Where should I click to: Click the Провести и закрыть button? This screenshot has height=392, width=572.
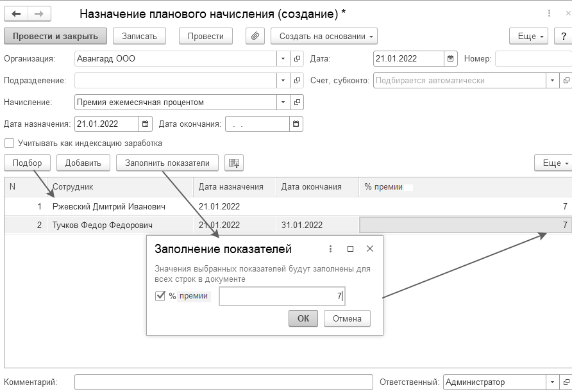point(55,36)
